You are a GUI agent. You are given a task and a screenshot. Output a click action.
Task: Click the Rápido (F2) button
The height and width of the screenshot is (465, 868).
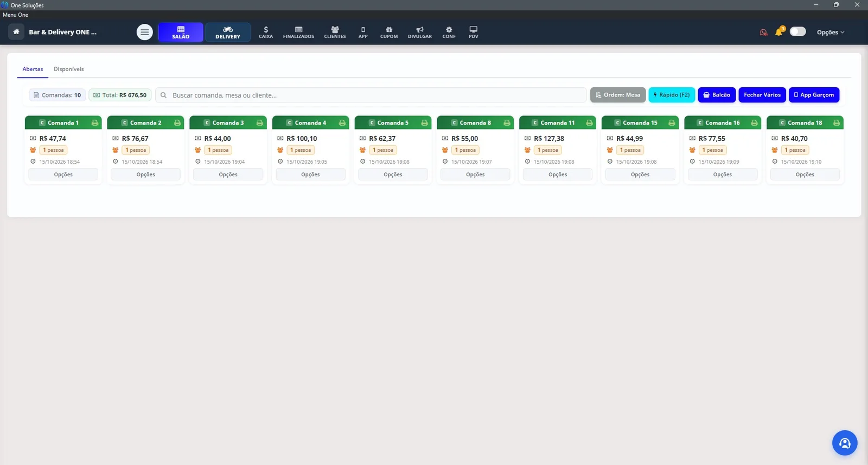pyautogui.click(x=672, y=95)
